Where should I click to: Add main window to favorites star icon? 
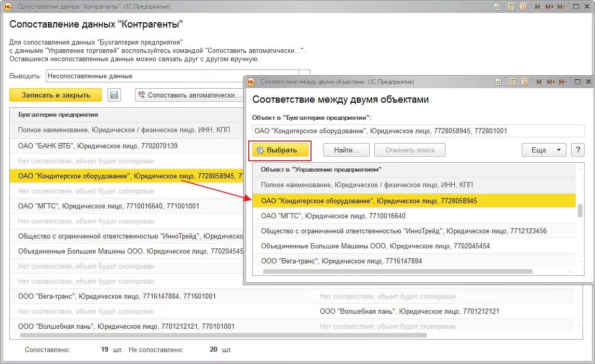coord(497,7)
